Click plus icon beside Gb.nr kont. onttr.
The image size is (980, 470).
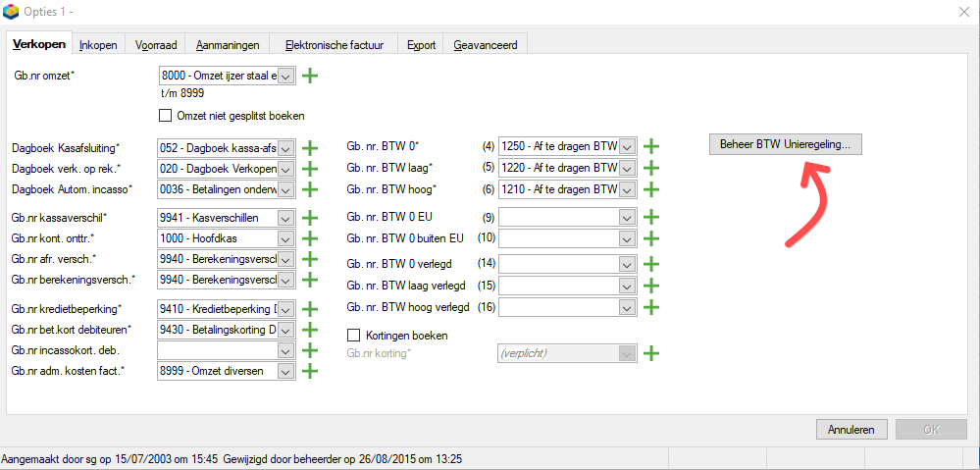[310, 238]
